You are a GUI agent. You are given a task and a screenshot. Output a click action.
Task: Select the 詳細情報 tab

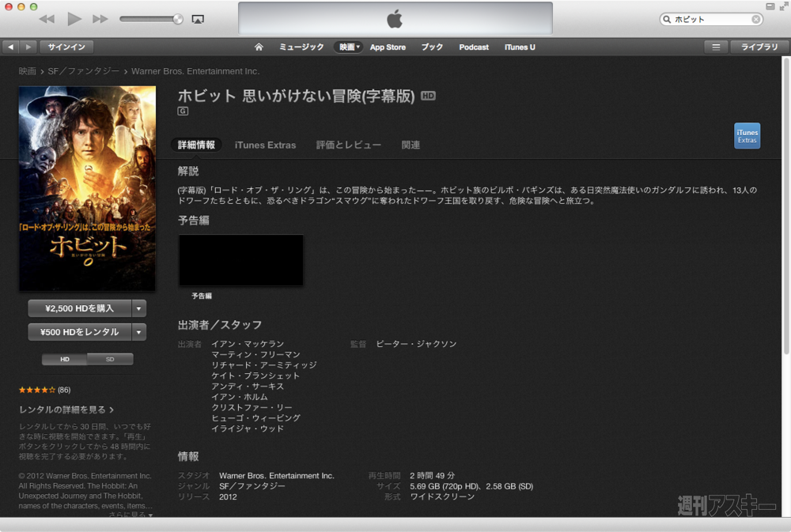coord(197,145)
